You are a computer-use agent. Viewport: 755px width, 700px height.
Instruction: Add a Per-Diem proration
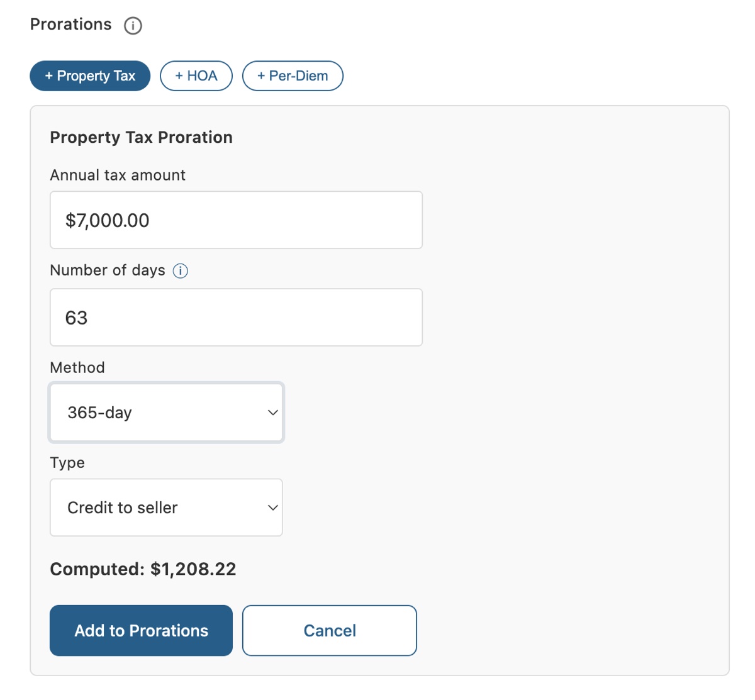(293, 76)
